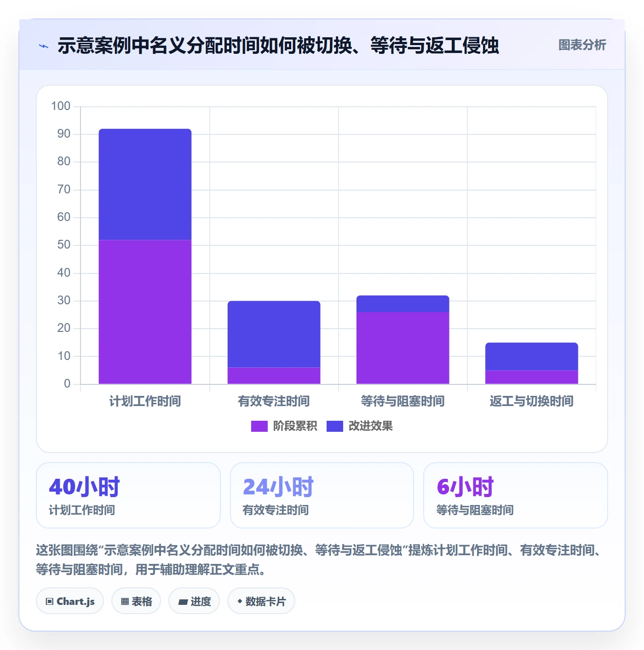Screen dimensions: 644x650
Task: Click the lightning icon beside the title
Action: click(44, 46)
